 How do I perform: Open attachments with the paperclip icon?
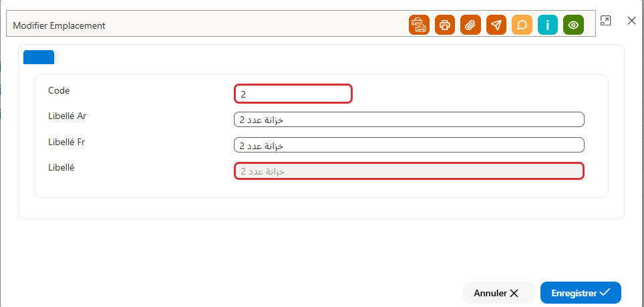tap(471, 25)
